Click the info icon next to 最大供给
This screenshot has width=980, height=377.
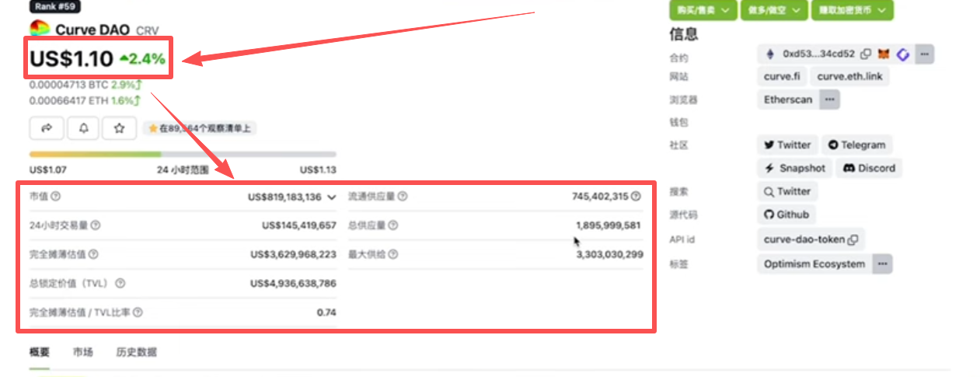click(393, 254)
